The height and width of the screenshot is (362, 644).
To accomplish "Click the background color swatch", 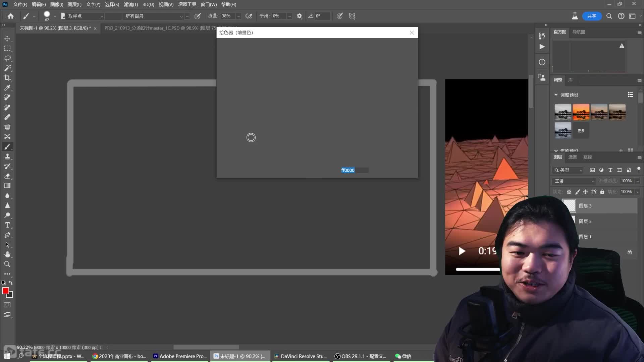I will 11,295.
